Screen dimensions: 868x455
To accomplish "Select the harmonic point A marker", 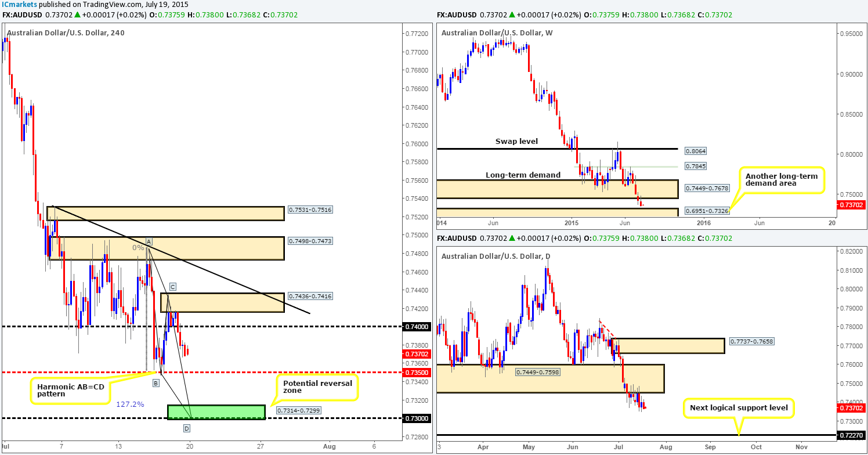I will coord(149,241).
